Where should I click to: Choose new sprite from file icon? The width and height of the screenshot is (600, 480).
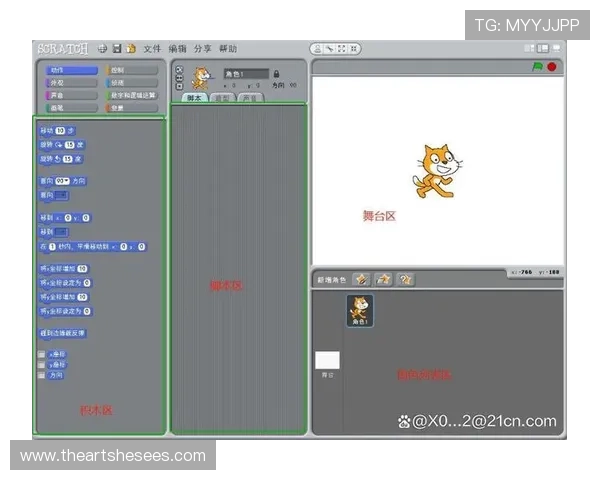pyautogui.click(x=383, y=280)
